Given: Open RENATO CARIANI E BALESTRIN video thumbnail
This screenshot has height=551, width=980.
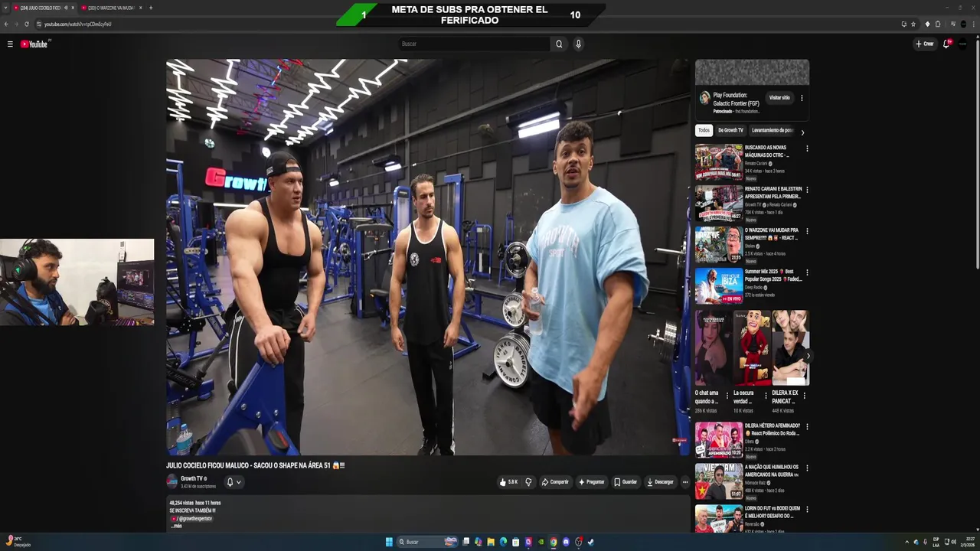Looking at the screenshot, I should click(x=719, y=204).
